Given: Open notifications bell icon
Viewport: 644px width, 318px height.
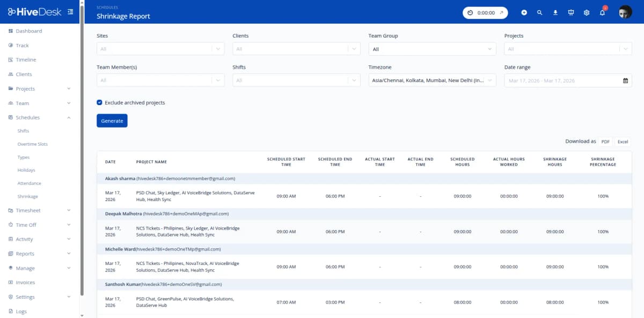Looking at the screenshot, I should point(602,12).
